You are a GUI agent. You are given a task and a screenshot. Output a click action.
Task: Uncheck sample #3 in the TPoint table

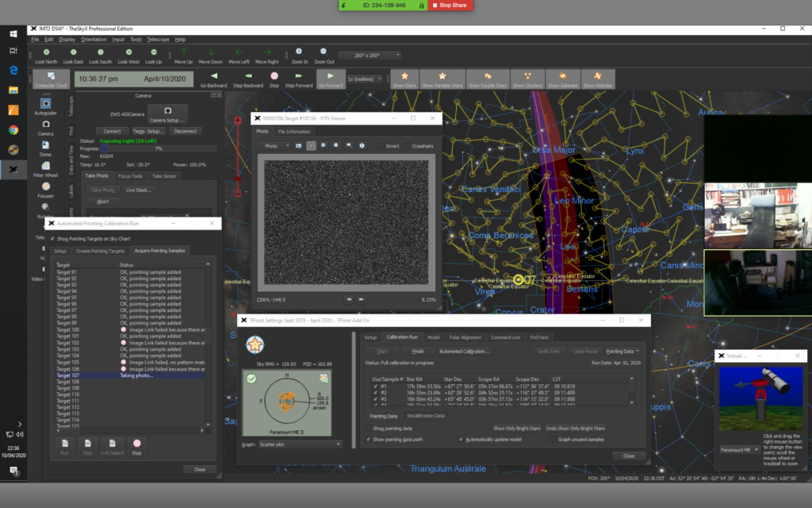click(375, 398)
